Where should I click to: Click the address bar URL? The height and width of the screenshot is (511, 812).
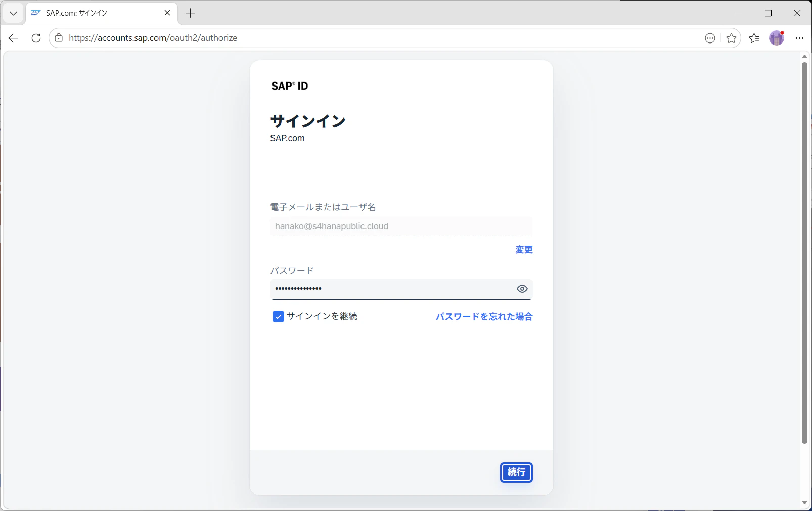click(x=153, y=38)
